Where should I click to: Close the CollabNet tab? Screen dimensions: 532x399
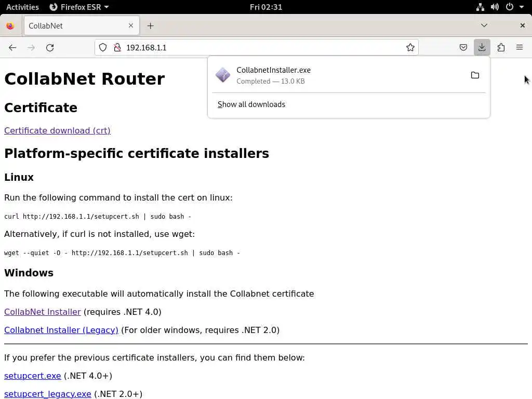click(x=131, y=25)
